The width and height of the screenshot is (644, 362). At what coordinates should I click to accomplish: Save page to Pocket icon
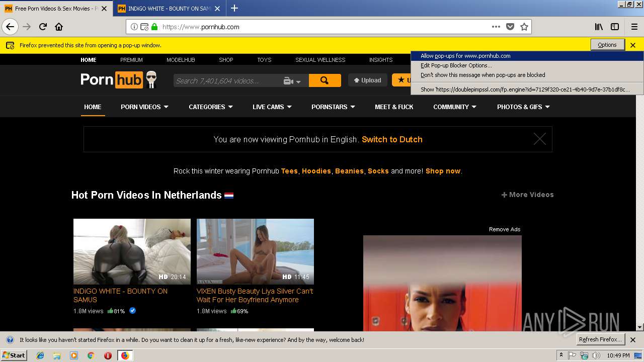coord(510,27)
